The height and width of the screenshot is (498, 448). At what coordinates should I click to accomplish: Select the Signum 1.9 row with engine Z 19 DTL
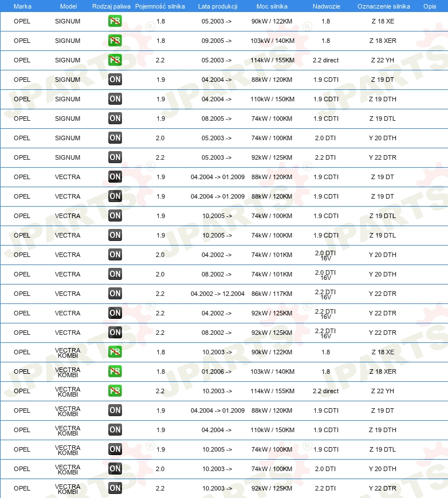click(224, 118)
